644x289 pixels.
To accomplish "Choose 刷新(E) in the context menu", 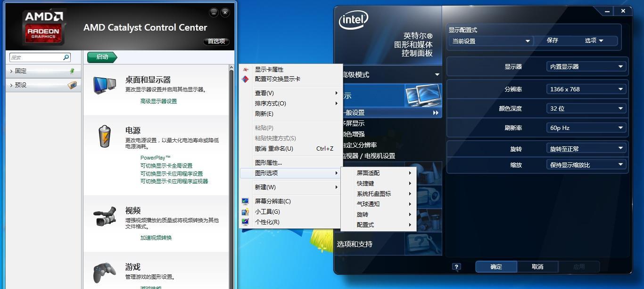I will click(x=290, y=114).
